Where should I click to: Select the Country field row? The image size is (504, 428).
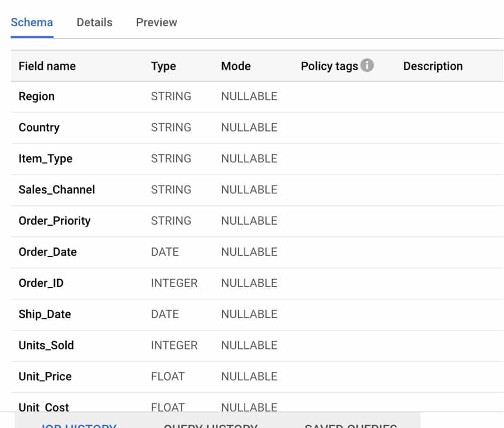[x=39, y=127]
